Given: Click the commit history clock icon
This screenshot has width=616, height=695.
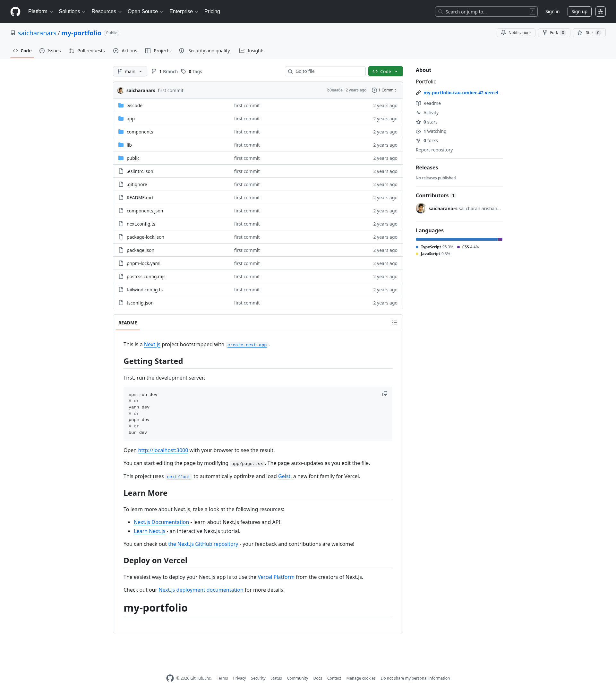Looking at the screenshot, I should point(374,90).
